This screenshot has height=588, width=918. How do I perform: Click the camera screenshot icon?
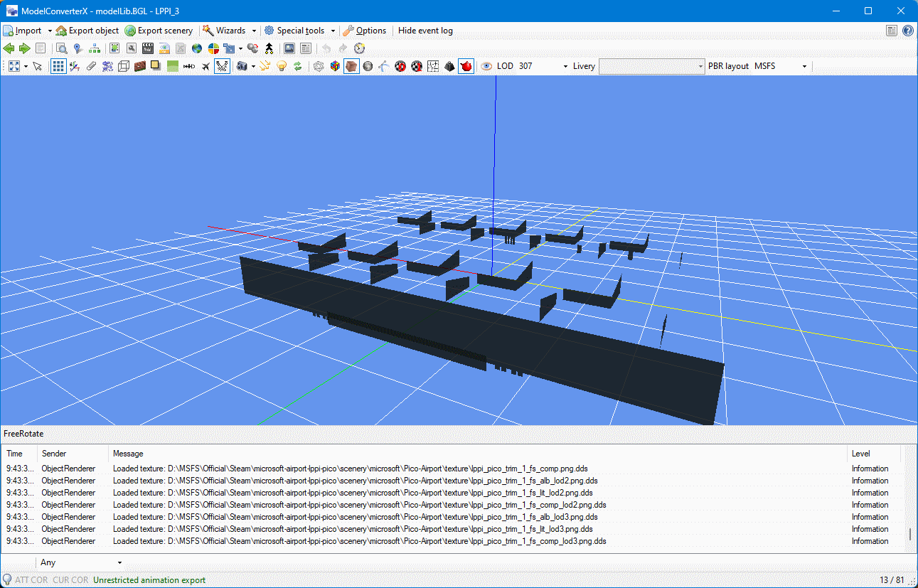coord(242,65)
